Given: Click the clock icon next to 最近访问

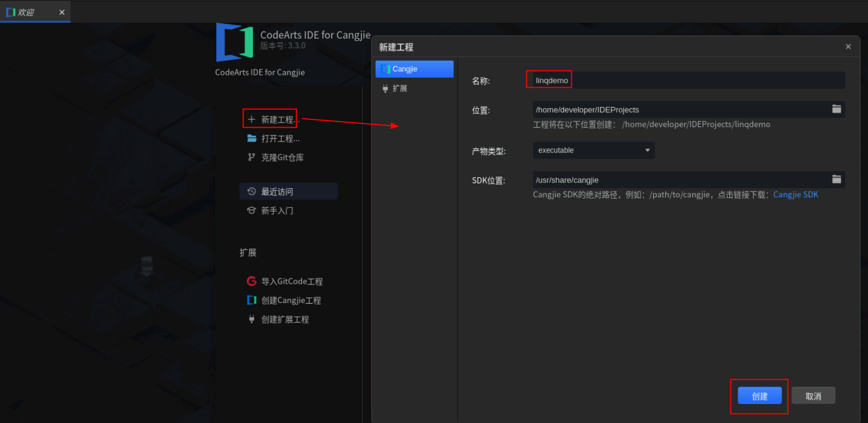Looking at the screenshot, I should point(252,191).
